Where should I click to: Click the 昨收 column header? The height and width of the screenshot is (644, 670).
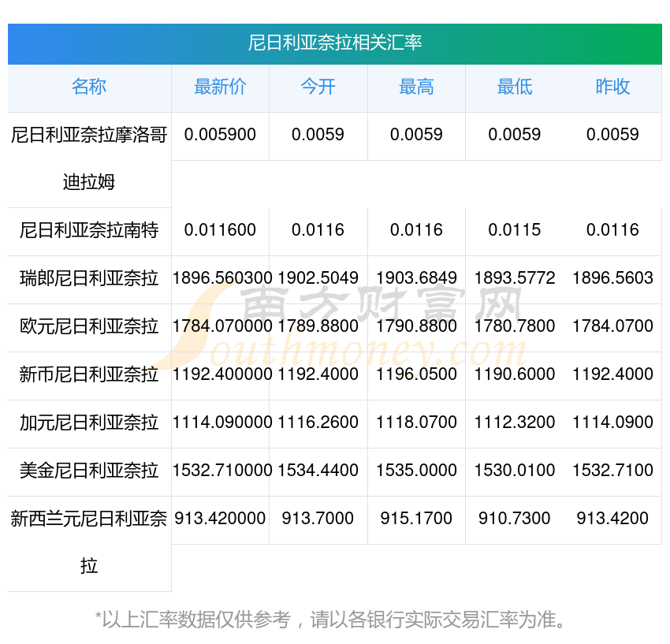(612, 87)
